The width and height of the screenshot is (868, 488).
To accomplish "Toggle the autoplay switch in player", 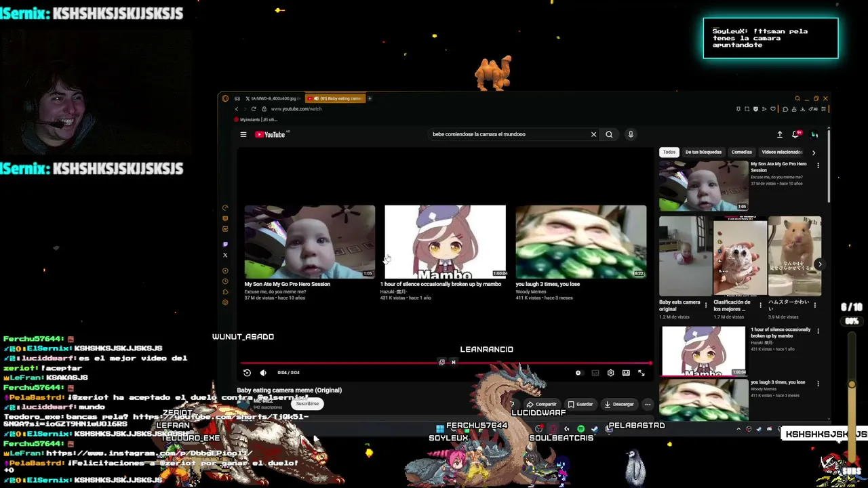I will [578, 372].
